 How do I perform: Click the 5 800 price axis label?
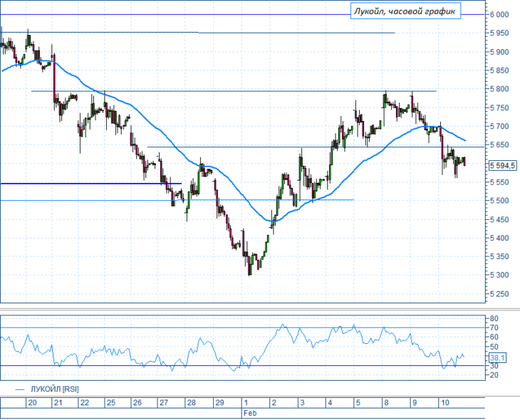click(499, 89)
